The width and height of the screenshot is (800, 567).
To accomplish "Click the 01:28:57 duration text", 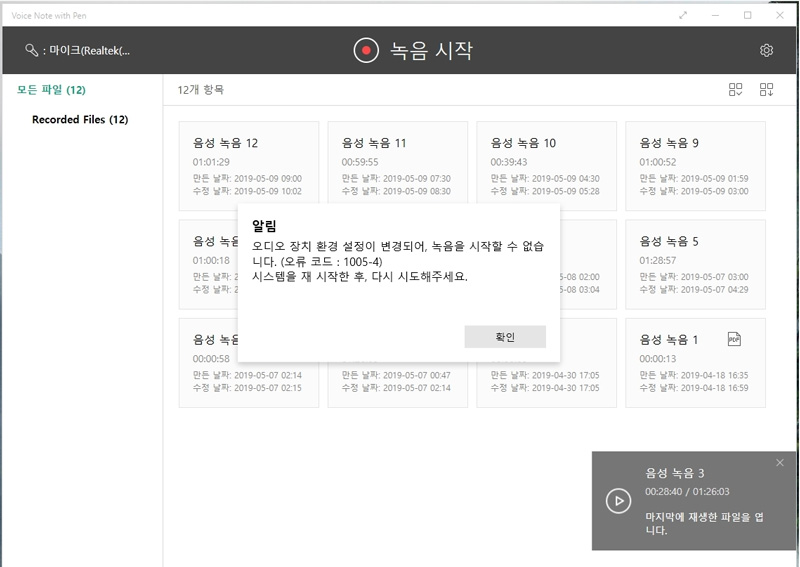I will pyautogui.click(x=658, y=260).
